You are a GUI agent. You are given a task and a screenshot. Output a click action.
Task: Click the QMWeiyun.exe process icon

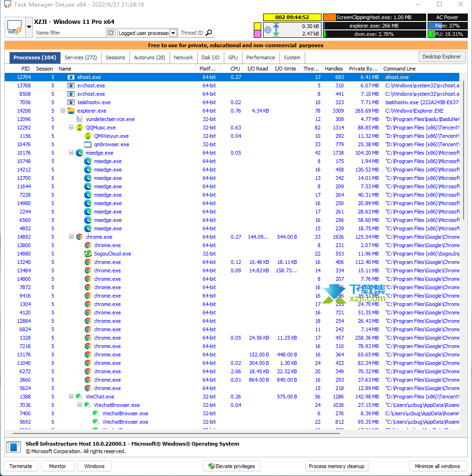88,136
